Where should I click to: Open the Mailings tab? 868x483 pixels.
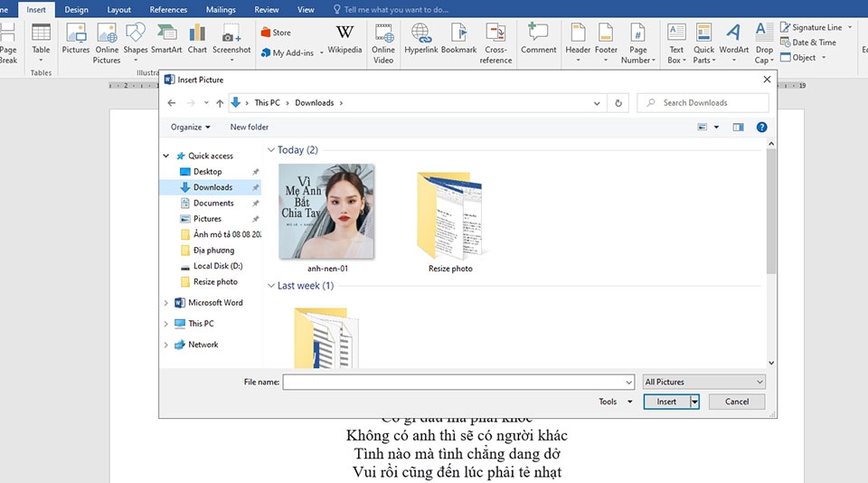[221, 9]
